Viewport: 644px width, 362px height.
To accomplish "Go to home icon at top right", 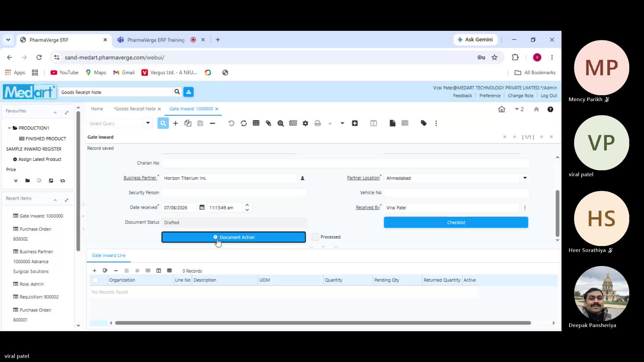I will tap(501, 109).
